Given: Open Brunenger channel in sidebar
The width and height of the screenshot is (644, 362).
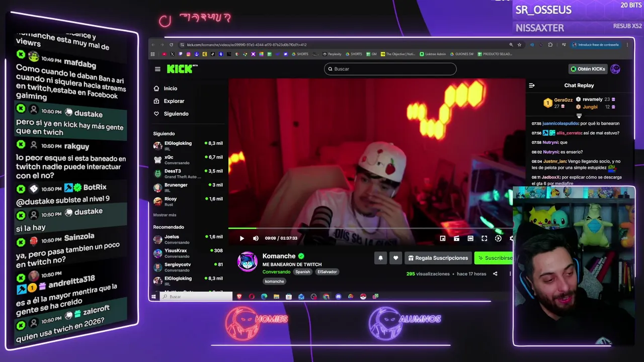Looking at the screenshot, I should pos(188,188).
